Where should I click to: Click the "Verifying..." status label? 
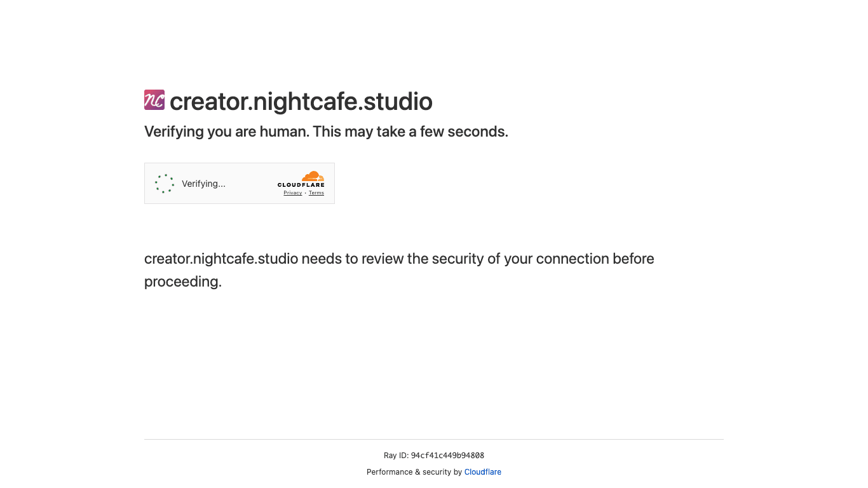point(203,184)
